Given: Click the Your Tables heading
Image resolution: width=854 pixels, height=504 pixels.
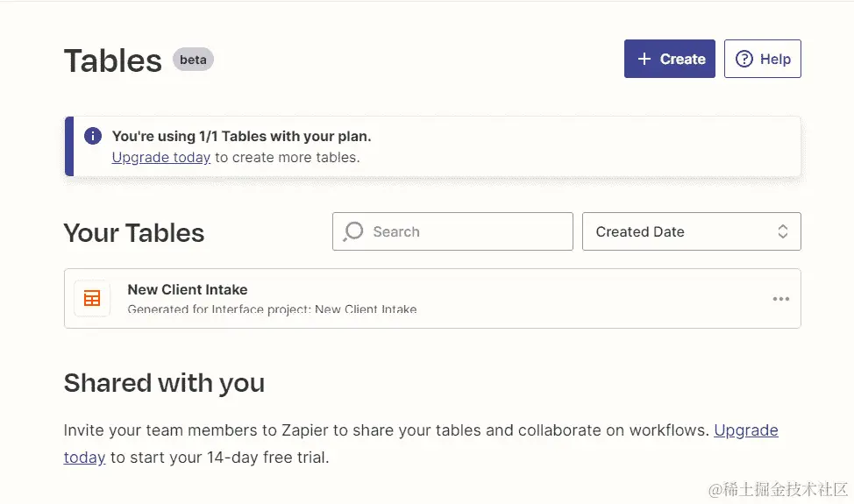Looking at the screenshot, I should (134, 233).
